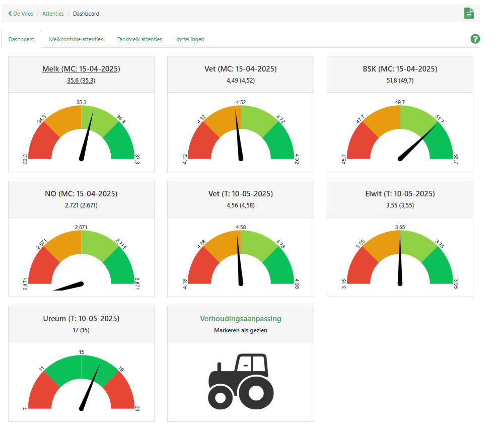The width and height of the screenshot is (504, 431).
Task: Open the Melk (MC: 15-04-2025) heading link
Action: click(81, 69)
